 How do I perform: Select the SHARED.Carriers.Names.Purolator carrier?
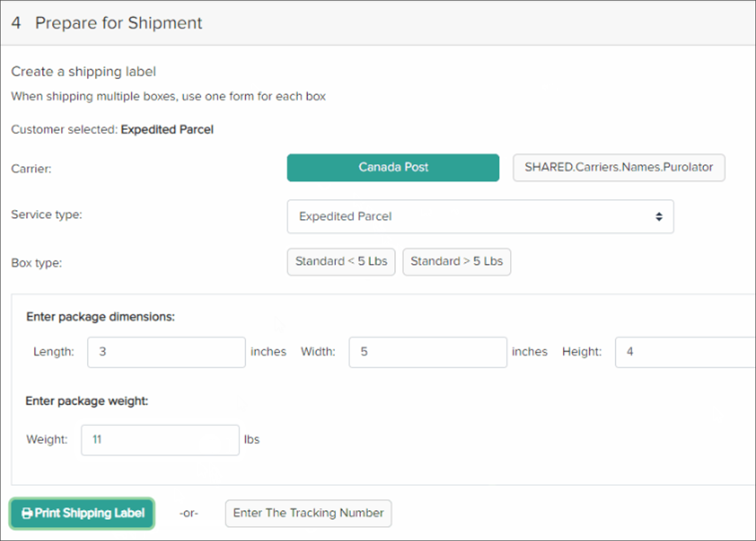(x=619, y=168)
